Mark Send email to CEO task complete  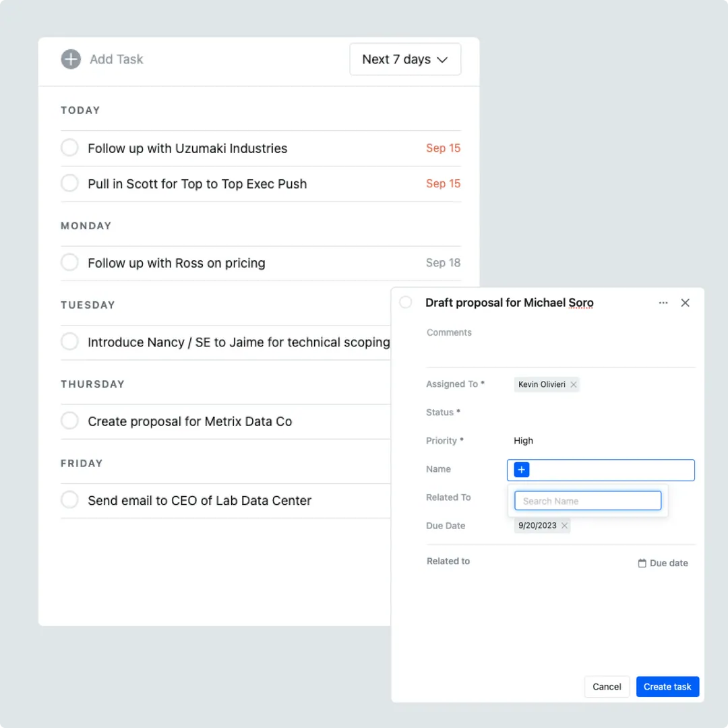click(x=69, y=500)
